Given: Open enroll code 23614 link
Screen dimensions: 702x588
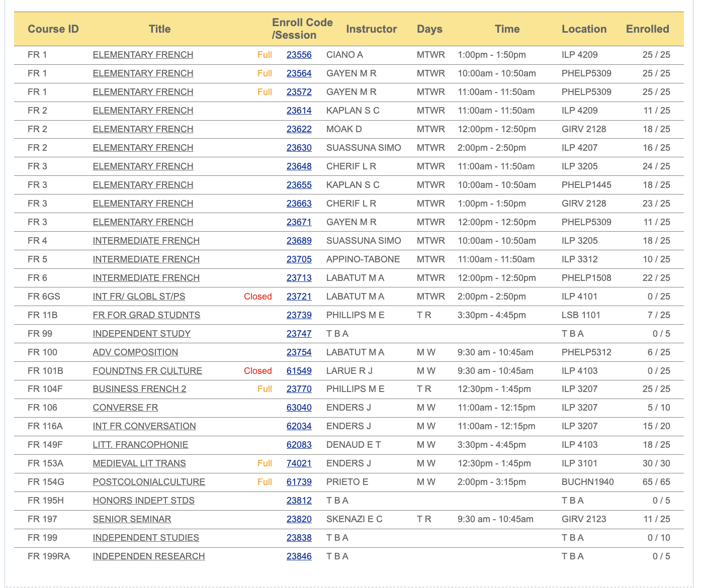Looking at the screenshot, I should tap(299, 111).
